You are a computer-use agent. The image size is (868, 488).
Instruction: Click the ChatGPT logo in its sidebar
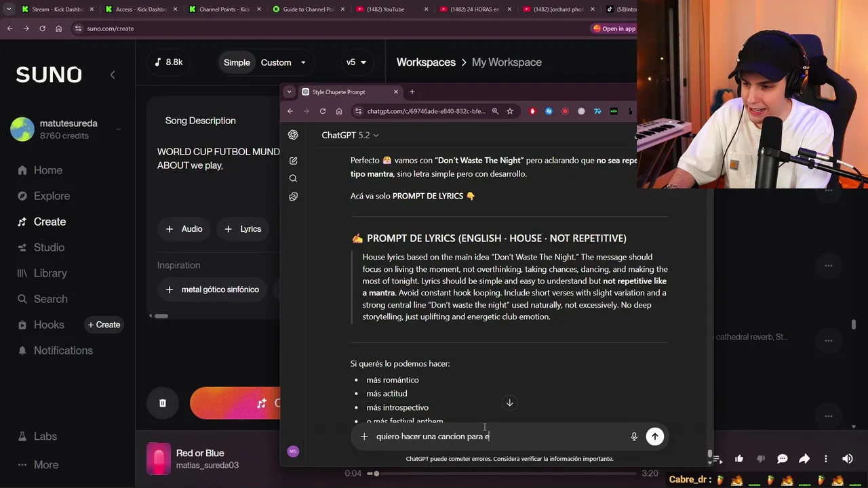point(293,135)
